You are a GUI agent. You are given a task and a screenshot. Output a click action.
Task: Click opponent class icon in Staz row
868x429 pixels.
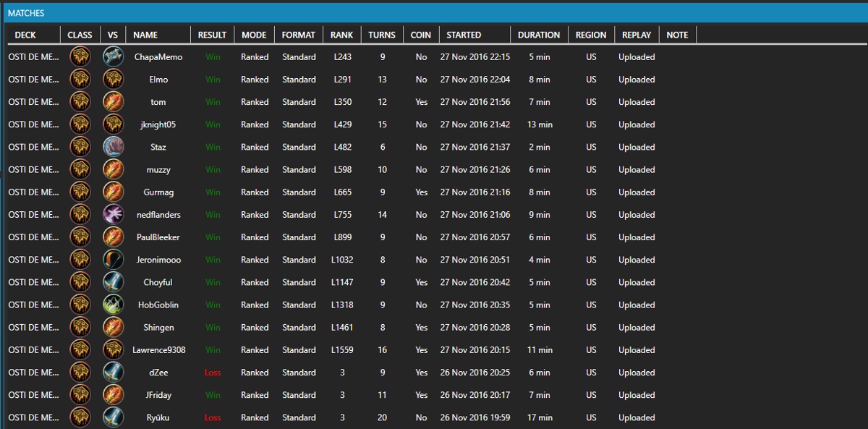(114, 147)
